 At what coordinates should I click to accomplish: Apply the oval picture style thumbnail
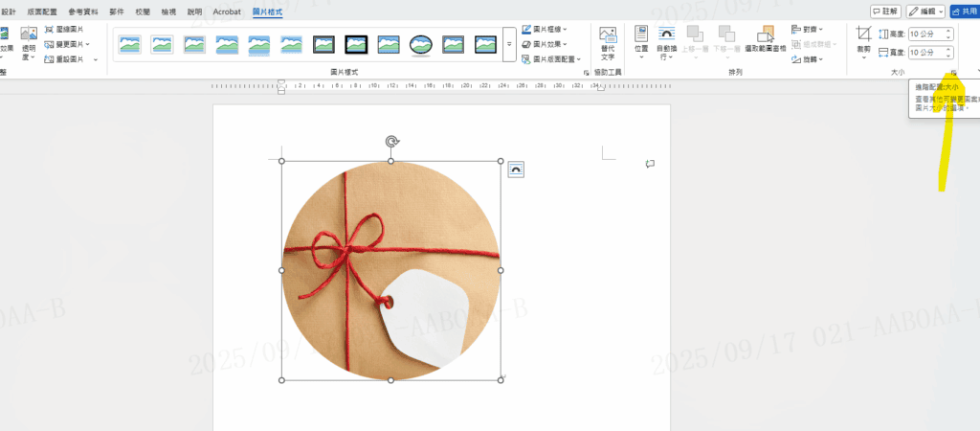(x=421, y=44)
